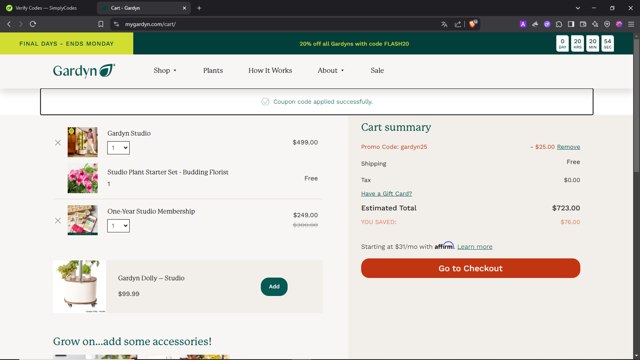Screen dimensions: 640x360
Task: Click the Gardyn Studio price $499.00
Action: click(x=305, y=142)
